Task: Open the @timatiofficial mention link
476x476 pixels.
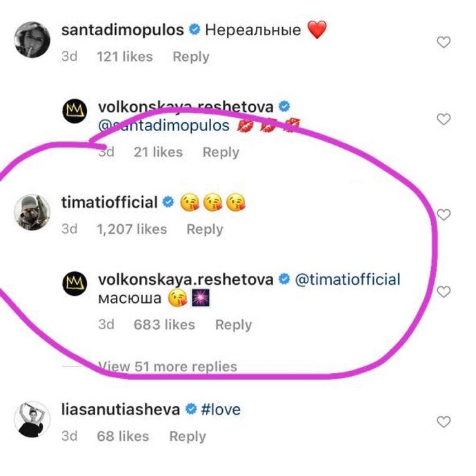Action: pos(348,279)
